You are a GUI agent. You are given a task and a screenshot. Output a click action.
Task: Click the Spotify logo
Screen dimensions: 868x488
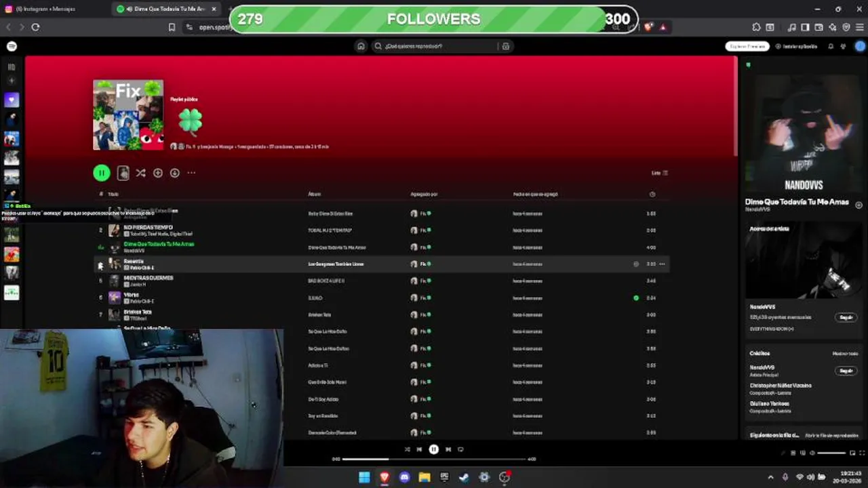coord(12,46)
